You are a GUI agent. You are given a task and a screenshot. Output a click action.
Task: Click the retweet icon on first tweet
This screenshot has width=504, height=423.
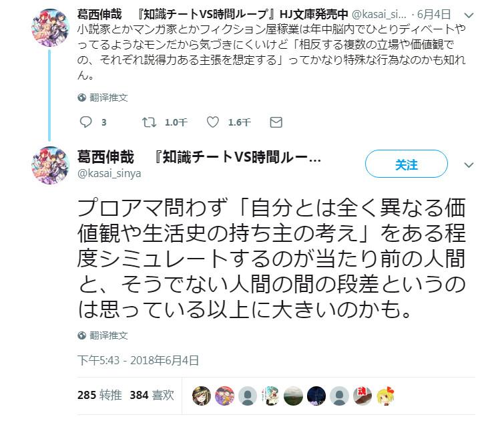[x=149, y=122]
